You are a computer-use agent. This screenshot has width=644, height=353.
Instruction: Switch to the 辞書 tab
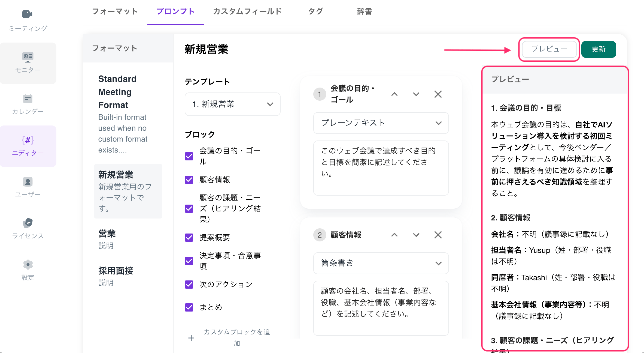click(x=364, y=11)
